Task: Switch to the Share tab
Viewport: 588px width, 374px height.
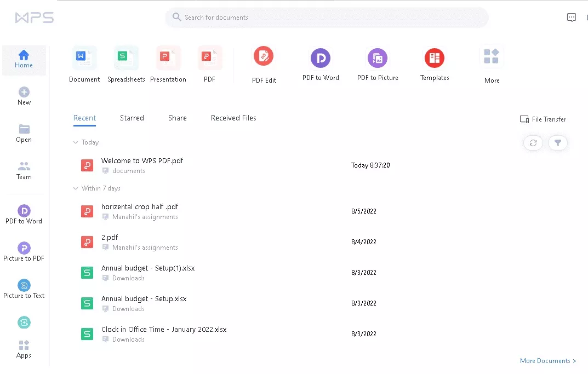Action: [178, 118]
